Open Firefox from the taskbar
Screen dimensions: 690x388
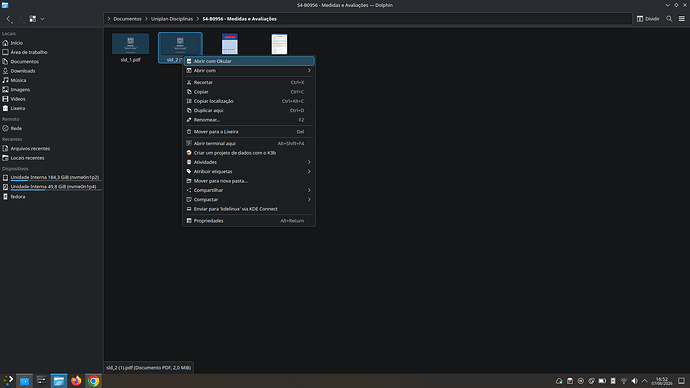76,381
